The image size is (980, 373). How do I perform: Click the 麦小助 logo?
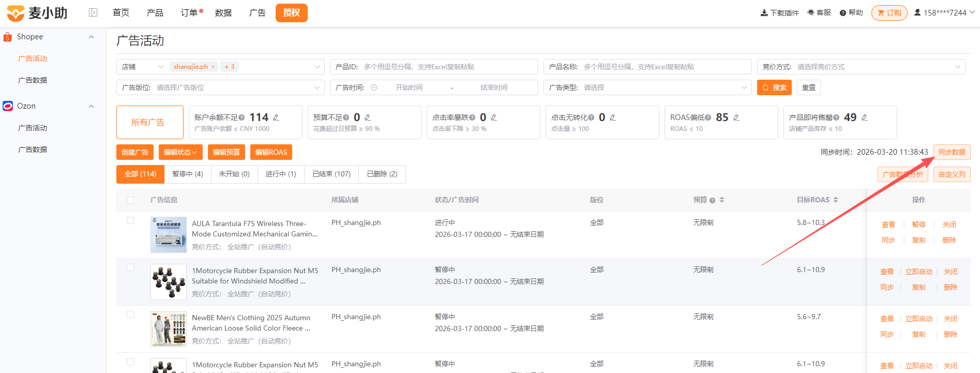click(37, 13)
